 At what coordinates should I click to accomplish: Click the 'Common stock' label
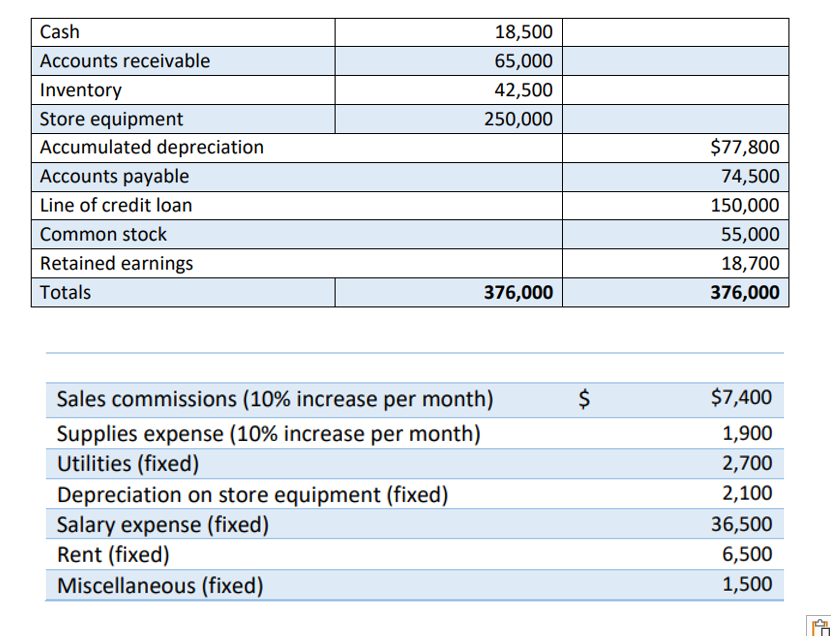[x=103, y=234]
